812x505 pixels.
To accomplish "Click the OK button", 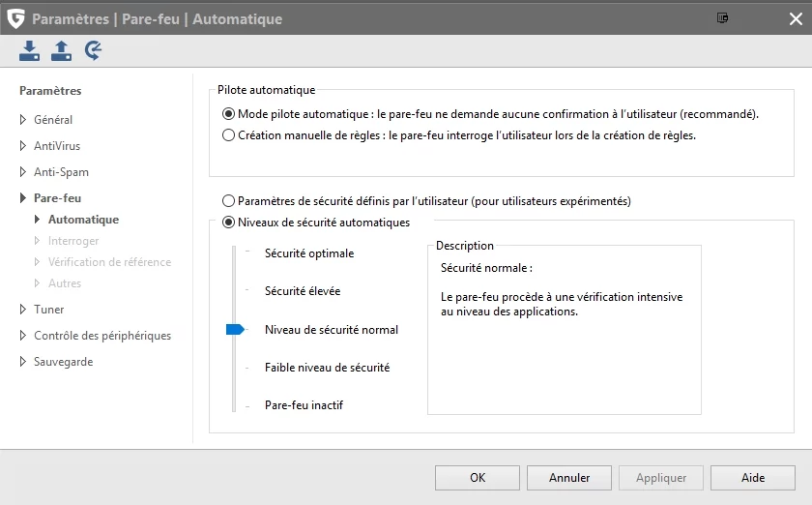I will point(478,478).
